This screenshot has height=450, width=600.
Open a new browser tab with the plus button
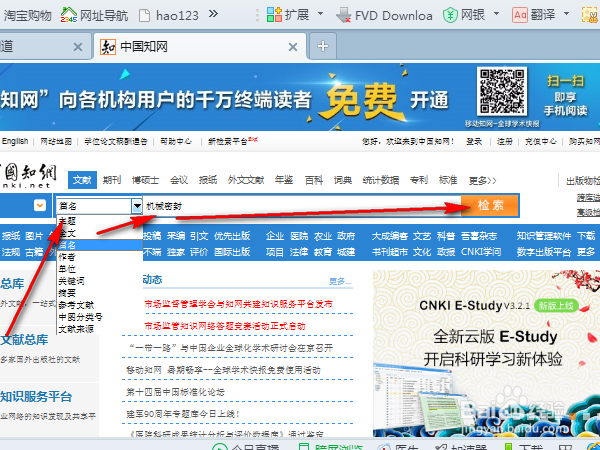click(x=323, y=46)
